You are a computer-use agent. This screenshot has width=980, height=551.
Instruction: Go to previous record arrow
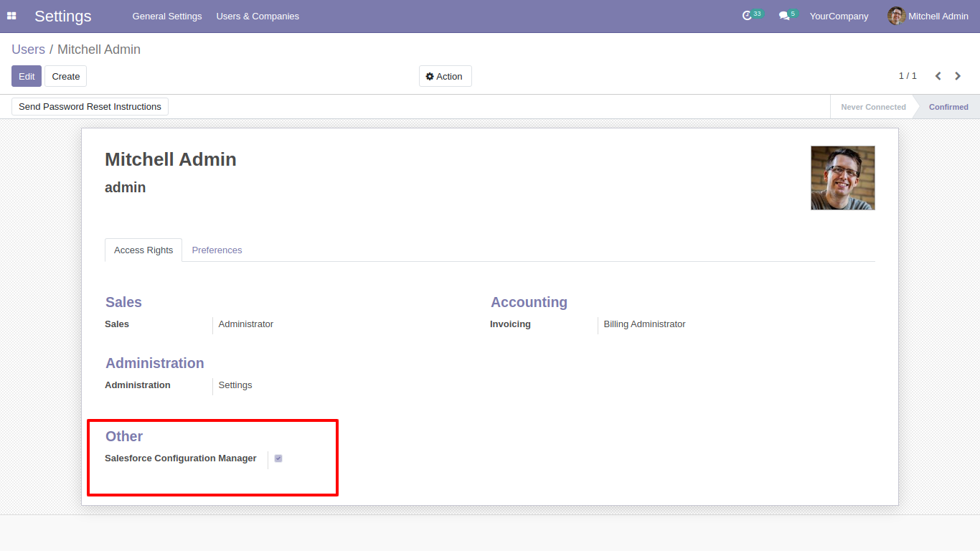click(x=938, y=76)
